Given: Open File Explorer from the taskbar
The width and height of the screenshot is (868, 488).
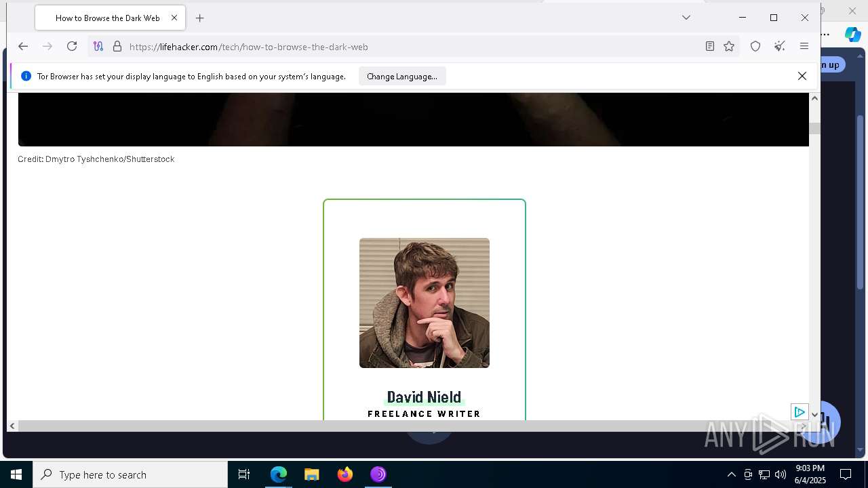Looking at the screenshot, I should pyautogui.click(x=312, y=474).
